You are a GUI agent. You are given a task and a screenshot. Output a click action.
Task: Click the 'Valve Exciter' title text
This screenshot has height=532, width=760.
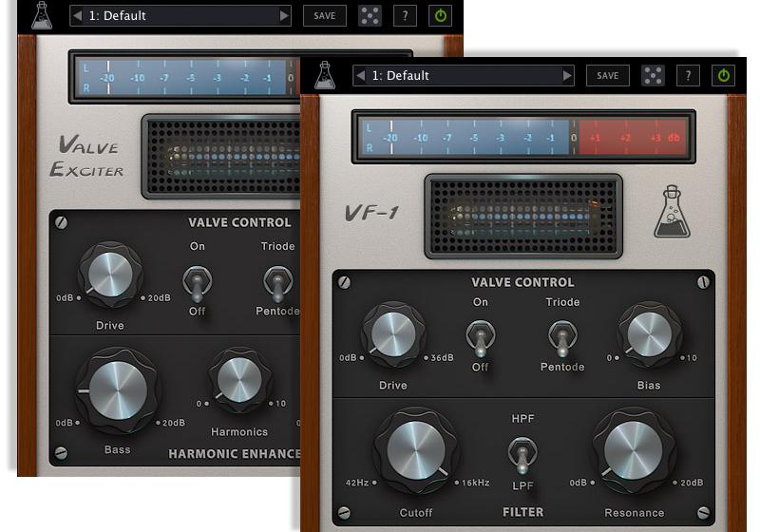tap(87, 157)
